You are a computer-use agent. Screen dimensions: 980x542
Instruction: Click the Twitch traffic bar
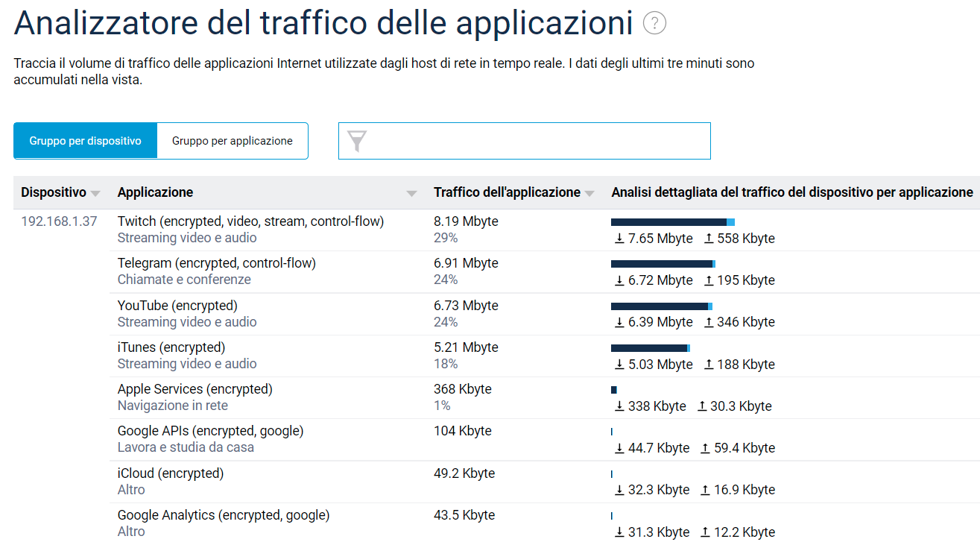pos(671,222)
